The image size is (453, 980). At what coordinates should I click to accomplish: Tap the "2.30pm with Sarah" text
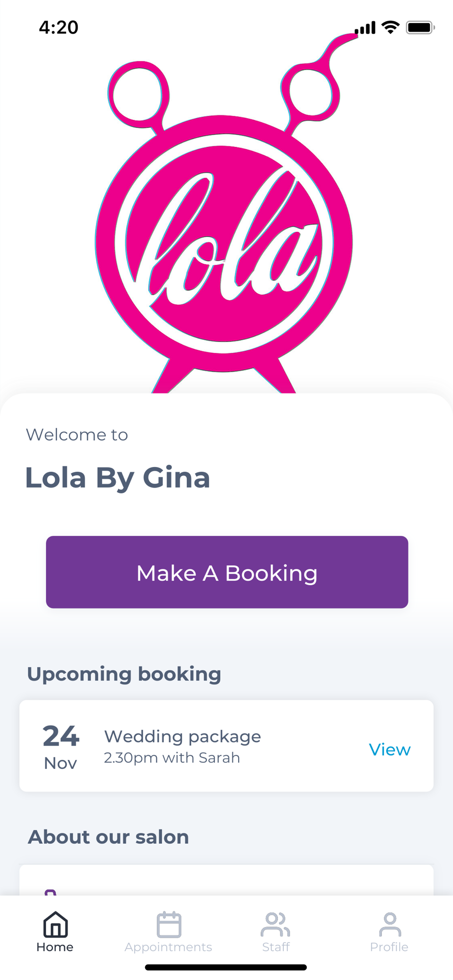pyautogui.click(x=172, y=758)
